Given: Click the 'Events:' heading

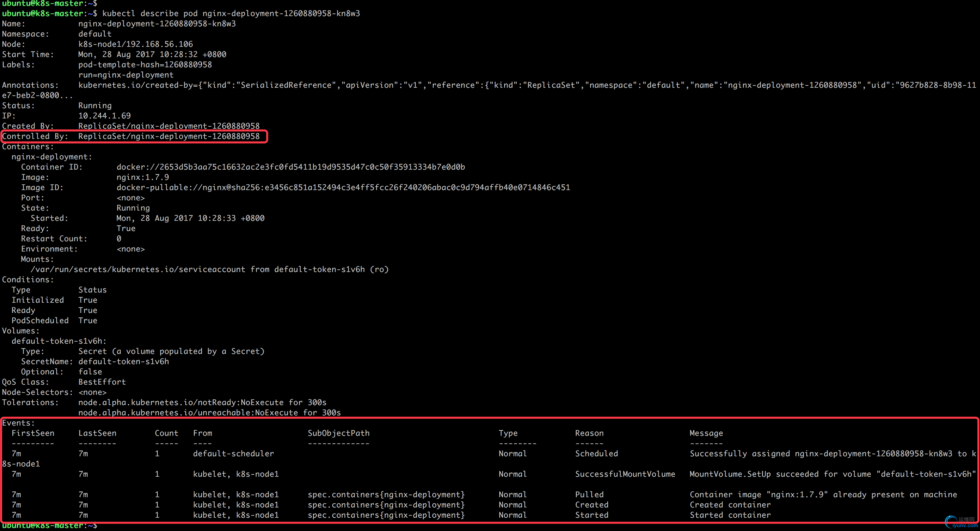Looking at the screenshot, I should pyautogui.click(x=18, y=423).
